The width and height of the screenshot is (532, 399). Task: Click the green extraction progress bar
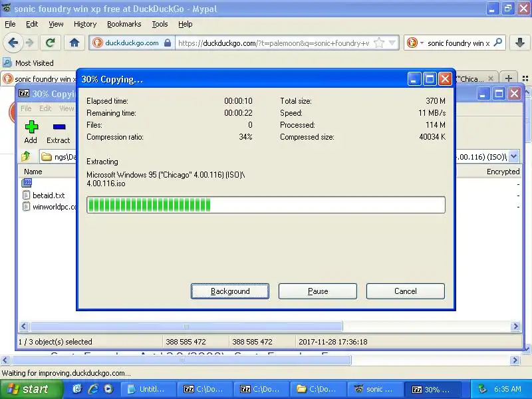tap(265, 205)
